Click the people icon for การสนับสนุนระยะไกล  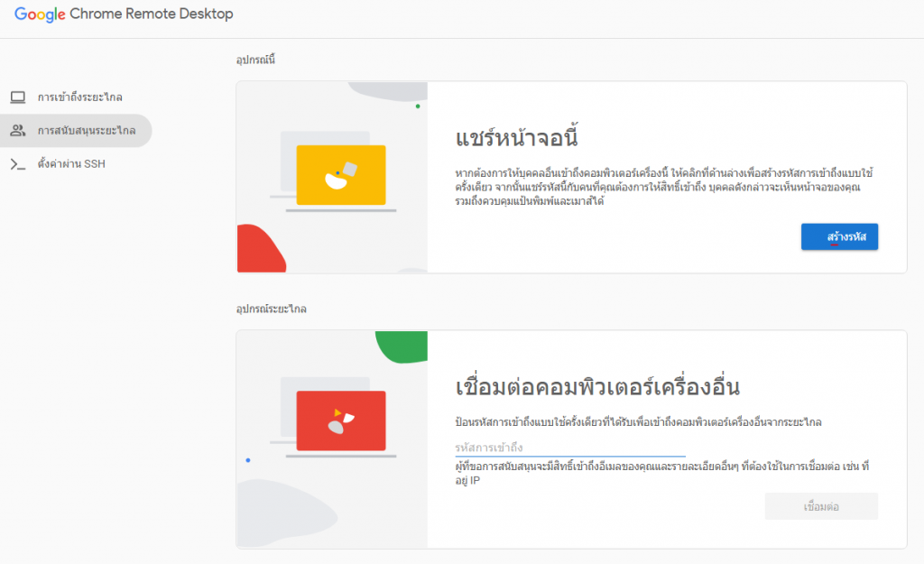point(18,130)
